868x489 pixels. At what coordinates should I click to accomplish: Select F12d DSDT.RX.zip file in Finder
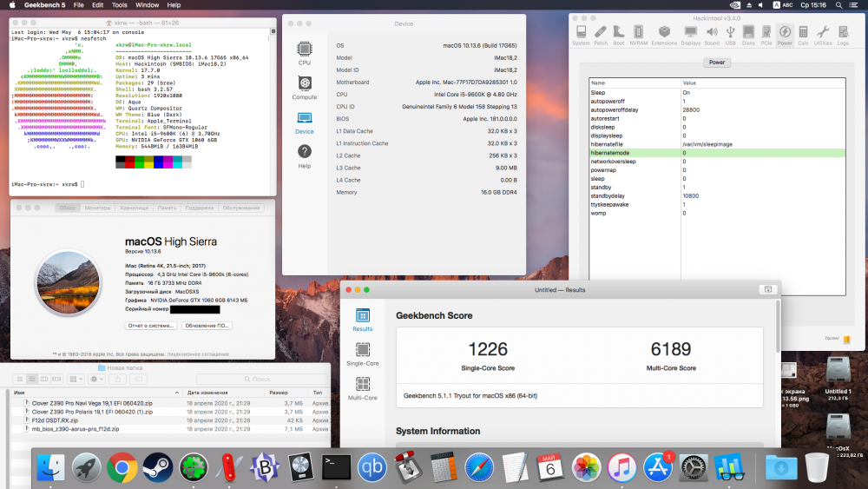click(55, 421)
